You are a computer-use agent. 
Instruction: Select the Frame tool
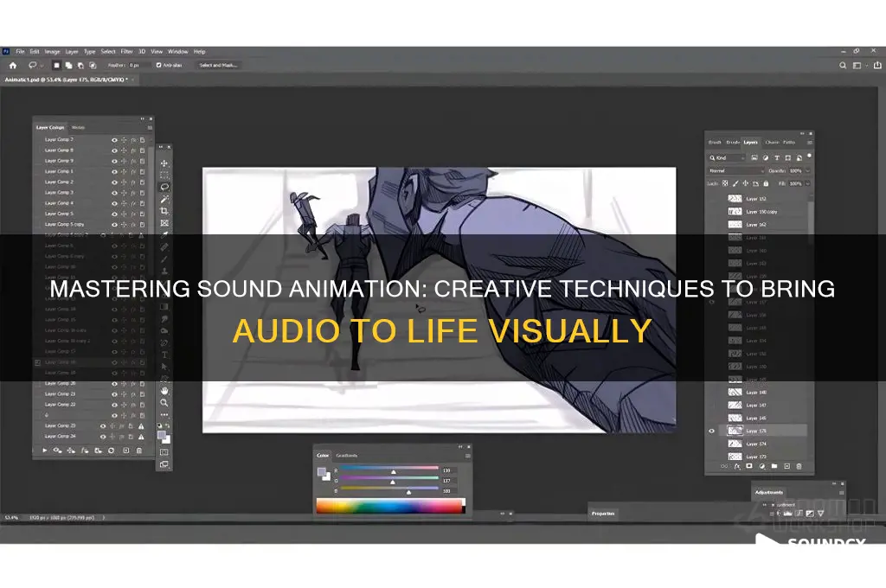click(x=164, y=224)
